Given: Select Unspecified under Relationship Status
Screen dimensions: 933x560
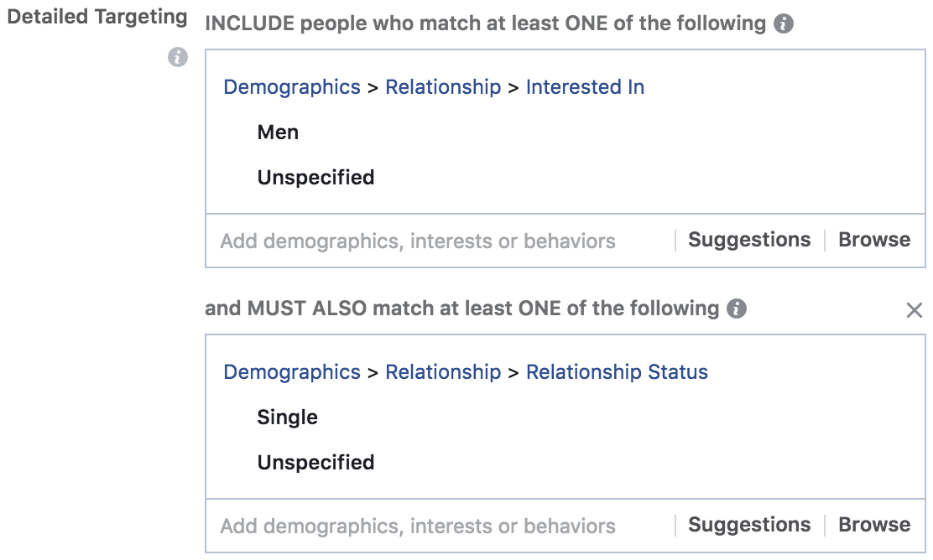Looking at the screenshot, I should point(315,463).
